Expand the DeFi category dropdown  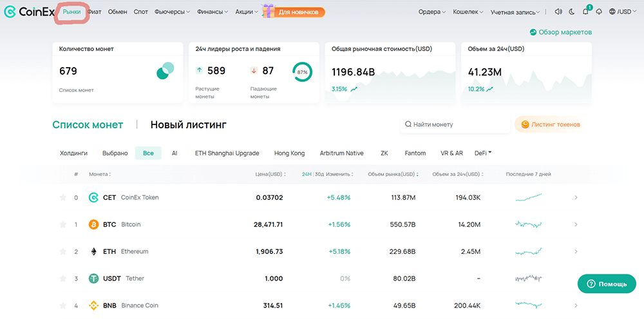click(483, 153)
